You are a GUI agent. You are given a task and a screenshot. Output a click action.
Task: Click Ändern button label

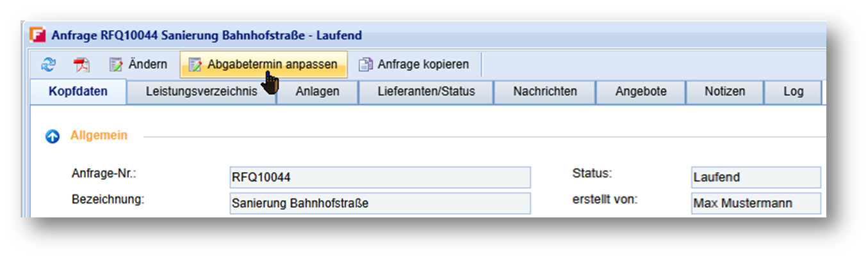pos(148,65)
